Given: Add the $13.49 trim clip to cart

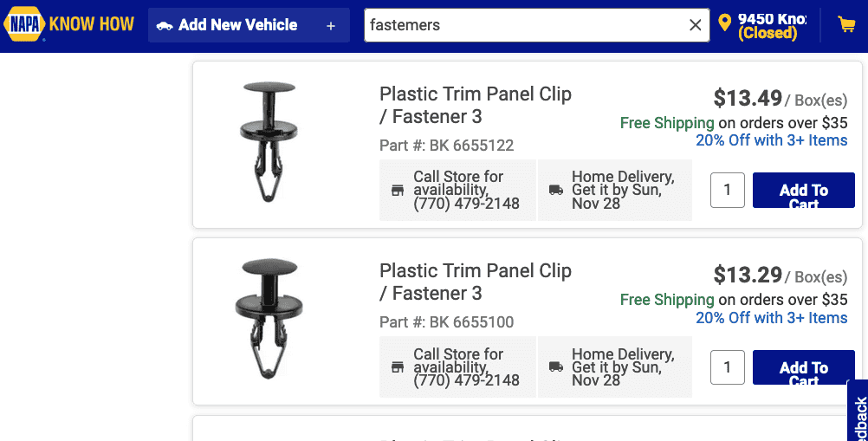Looking at the screenshot, I should tap(803, 191).
